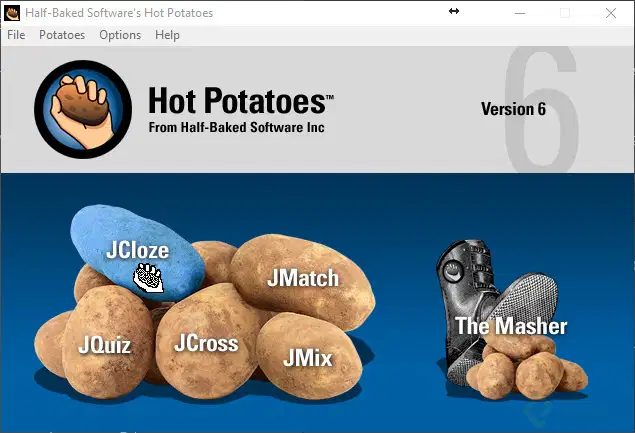635x433 pixels.
Task: Click the title bar app icon
Action: click(12, 13)
